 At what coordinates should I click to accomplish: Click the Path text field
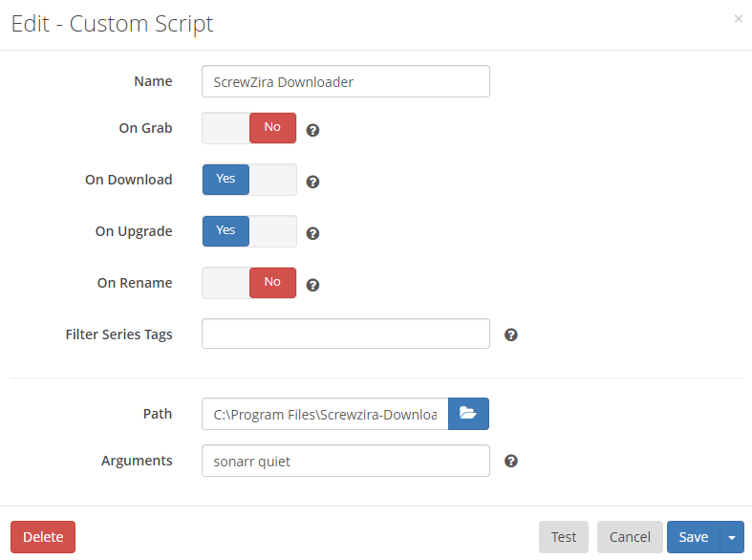pyautogui.click(x=325, y=414)
